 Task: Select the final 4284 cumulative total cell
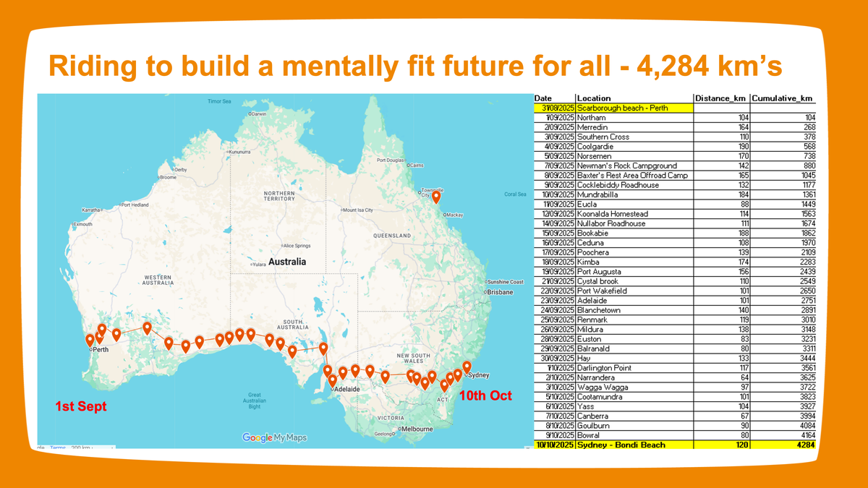coord(807,445)
